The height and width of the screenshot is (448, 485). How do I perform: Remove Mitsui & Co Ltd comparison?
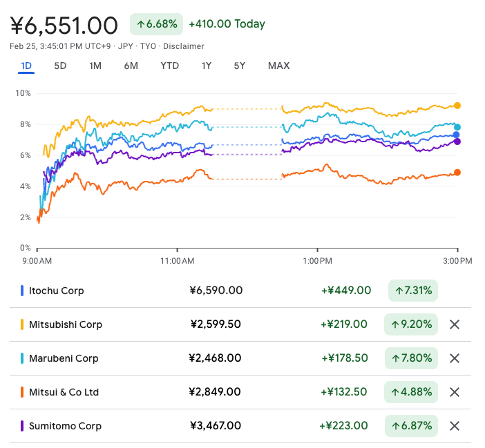[454, 392]
